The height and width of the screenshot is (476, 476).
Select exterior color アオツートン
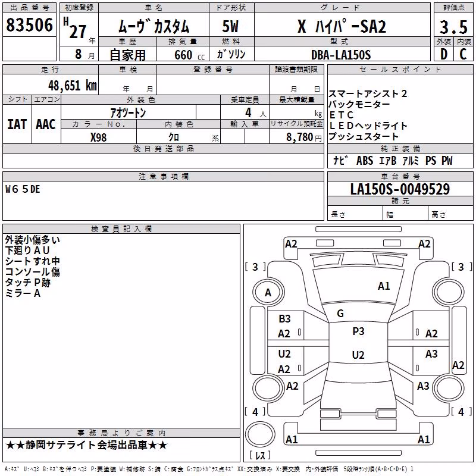tap(128, 112)
